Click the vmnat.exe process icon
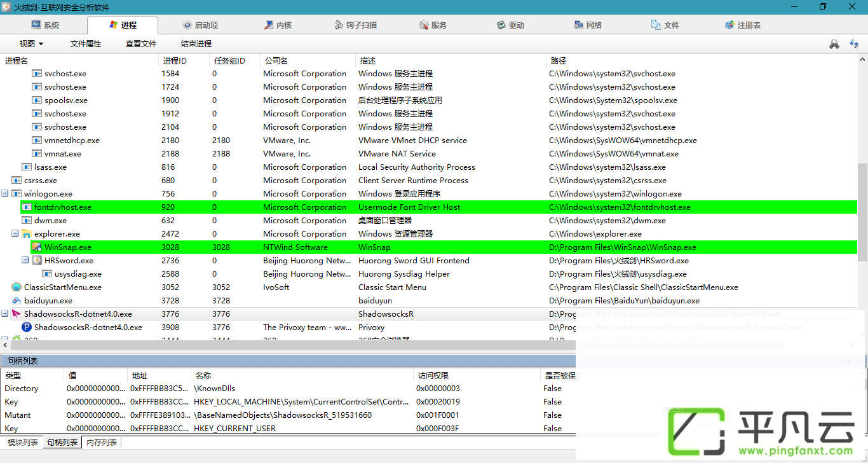This screenshot has height=463, width=868. [x=37, y=153]
